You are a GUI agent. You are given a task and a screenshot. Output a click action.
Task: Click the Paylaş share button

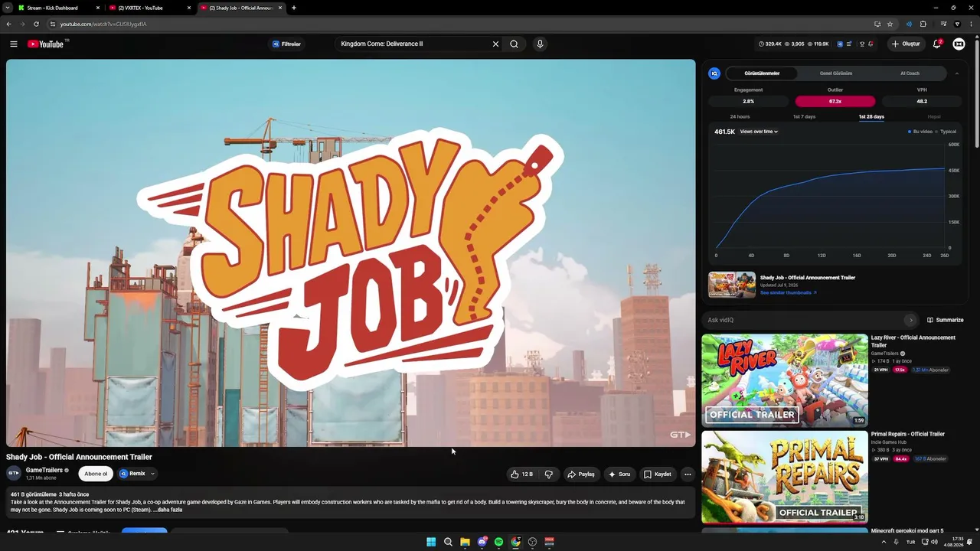[581, 474]
